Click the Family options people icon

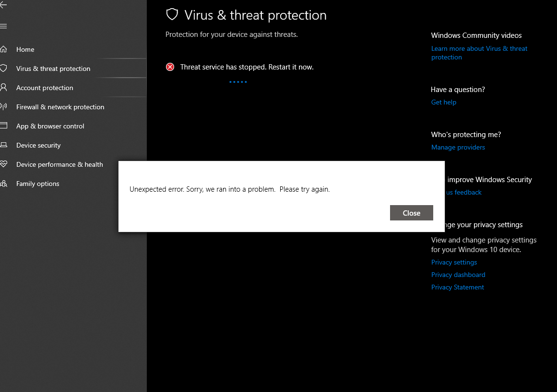(3, 184)
